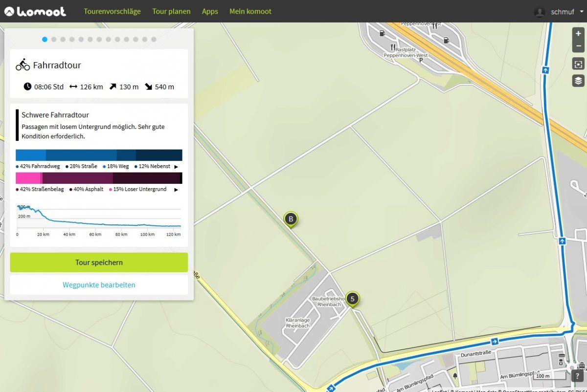The image size is (587, 392).
Task: Select the first carousel dot
Action: (45, 39)
